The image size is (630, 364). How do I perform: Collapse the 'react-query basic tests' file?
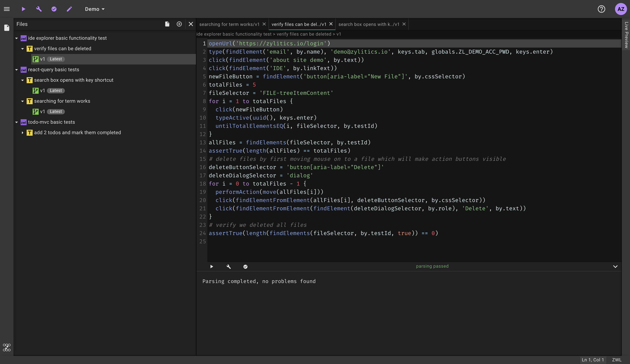pos(16,70)
